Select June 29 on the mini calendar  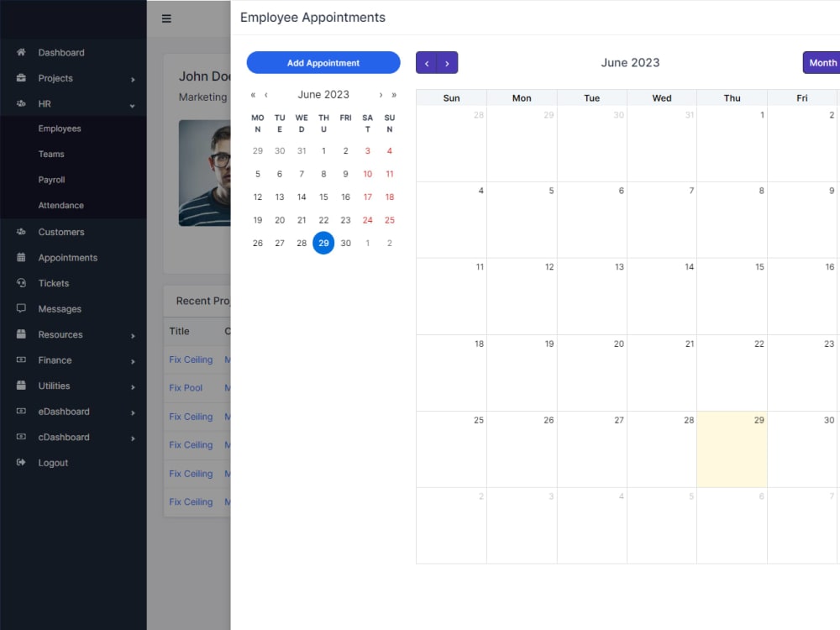(323, 243)
